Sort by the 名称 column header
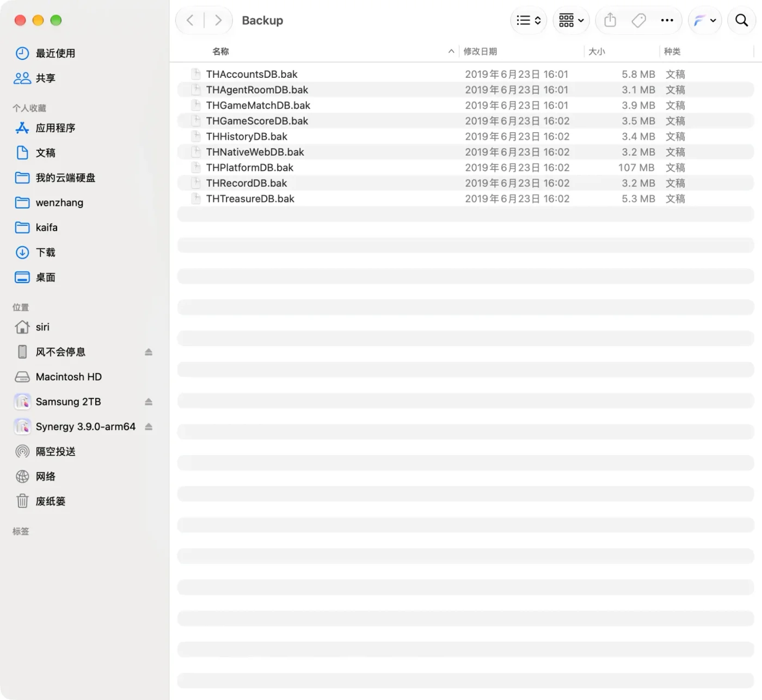This screenshot has width=762, height=700. (220, 51)
